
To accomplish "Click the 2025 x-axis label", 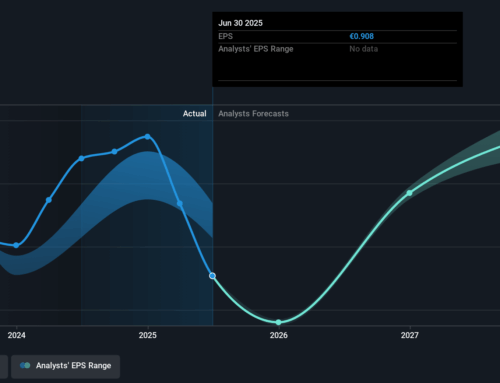I will point(148,335).
